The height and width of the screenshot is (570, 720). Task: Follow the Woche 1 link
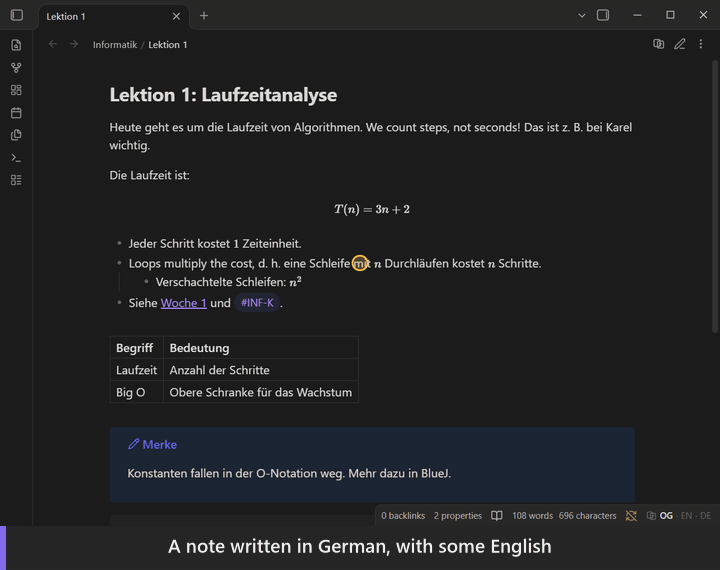[x=184, y=303]
